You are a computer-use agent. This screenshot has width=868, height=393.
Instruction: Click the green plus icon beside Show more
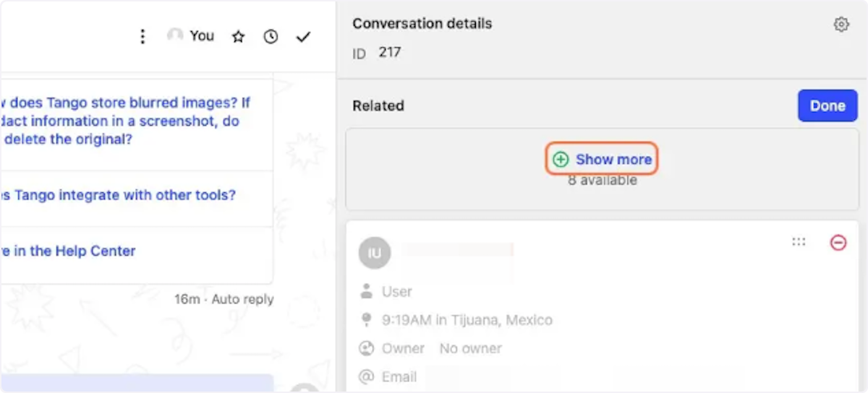(561, 160)
